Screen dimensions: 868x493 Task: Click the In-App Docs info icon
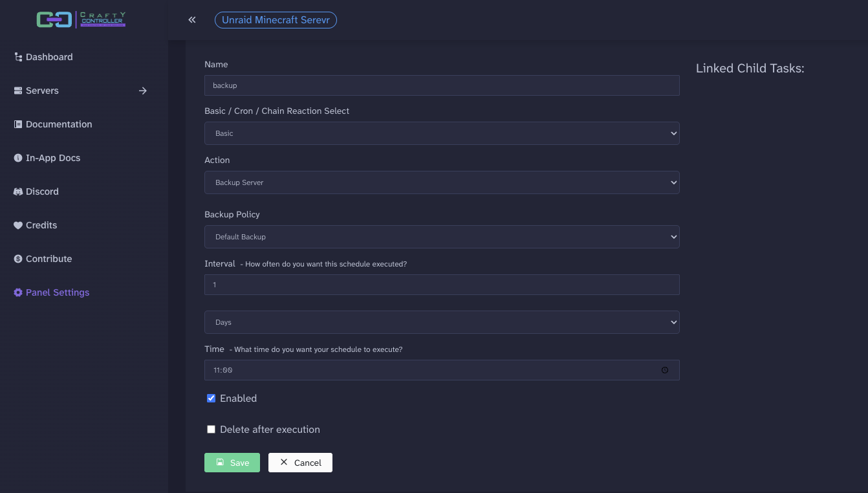(18, 158)
